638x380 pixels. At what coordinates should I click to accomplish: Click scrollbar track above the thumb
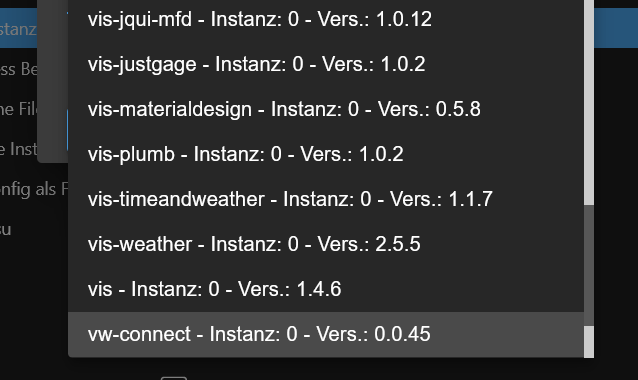589,102
